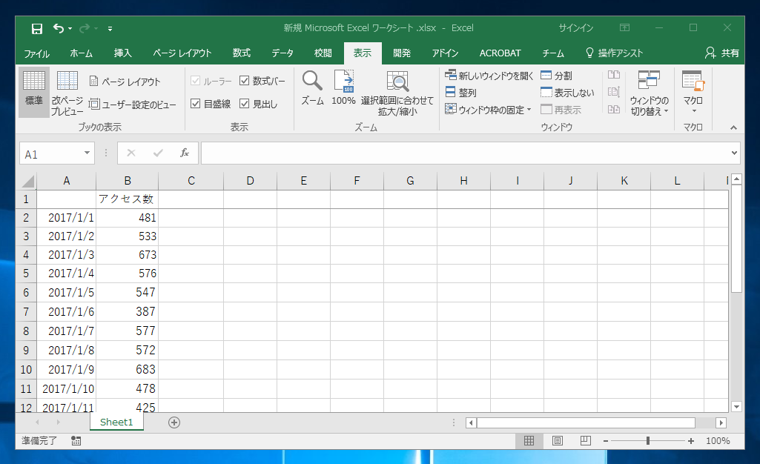Click the view side by side icon
The image size is (760, 464).
(614, 75)
